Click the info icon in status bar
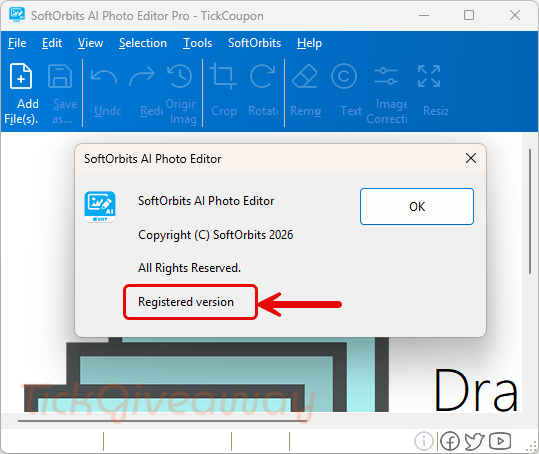The height and width of the screenshot is (454, 539). point(424,441)
